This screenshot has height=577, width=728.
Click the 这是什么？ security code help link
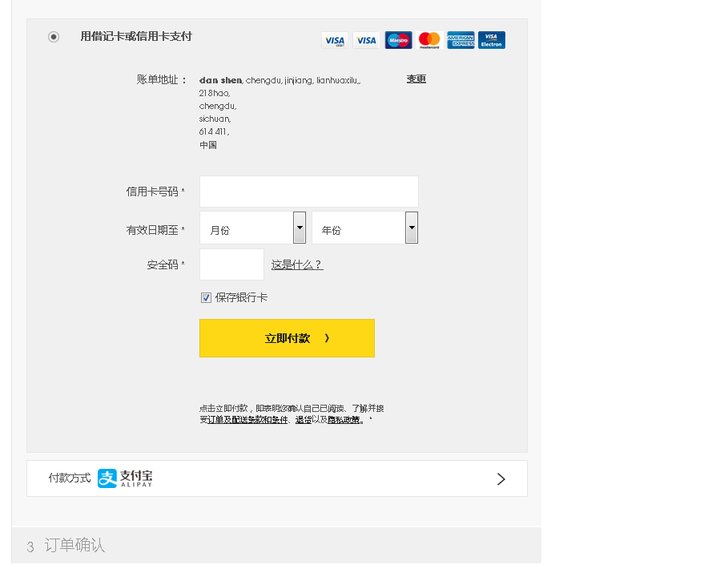[297, 264]
